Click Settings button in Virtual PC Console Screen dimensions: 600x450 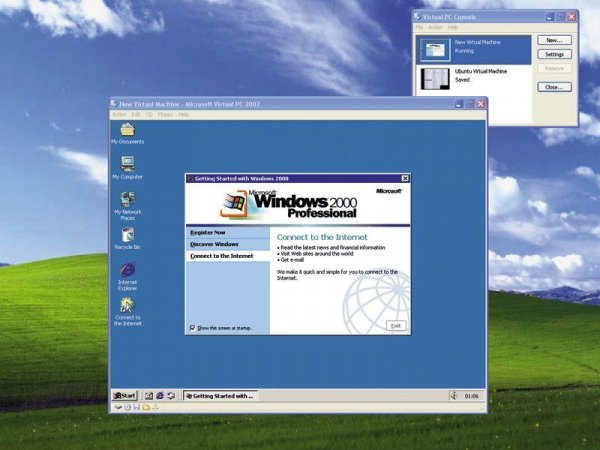(x=554, y=54)
